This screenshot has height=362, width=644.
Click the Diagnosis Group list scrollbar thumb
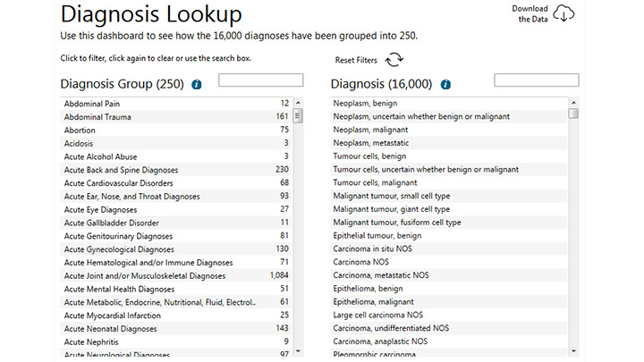pyautogui.click(x=298, y=115)
